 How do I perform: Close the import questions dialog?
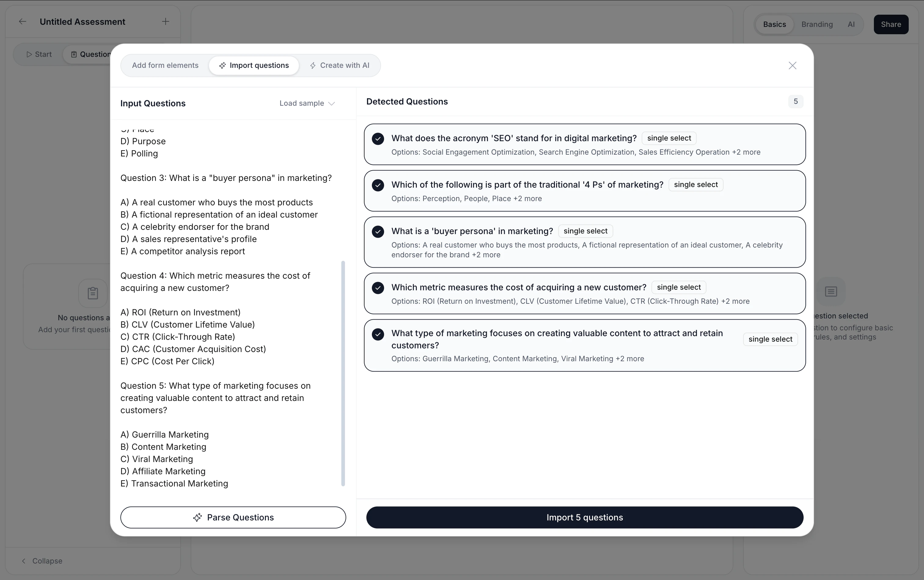point(792,66)
